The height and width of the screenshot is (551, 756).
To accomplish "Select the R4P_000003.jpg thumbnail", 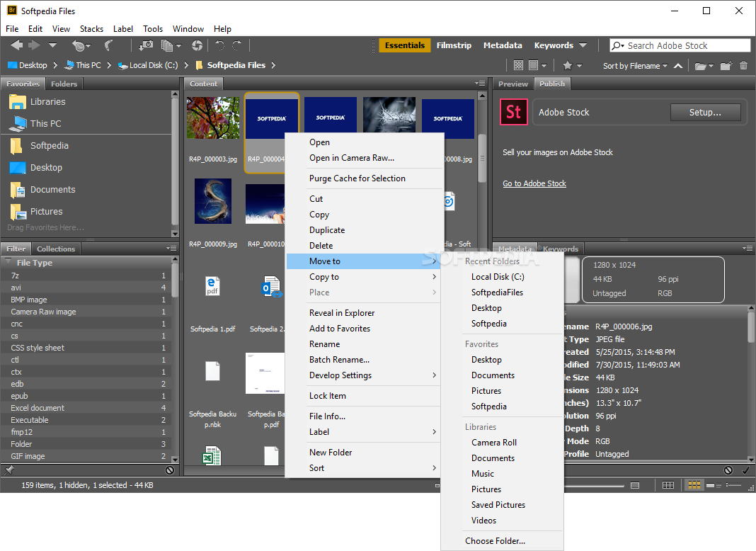I will [x=212, y=118].
